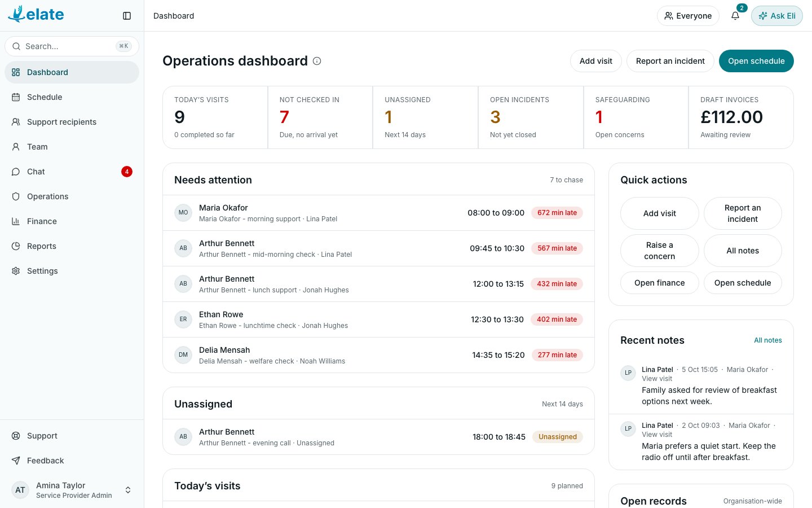Click the Reports pie chart icon
This screenshot has width=812, height=508.
tap(16, 246)
